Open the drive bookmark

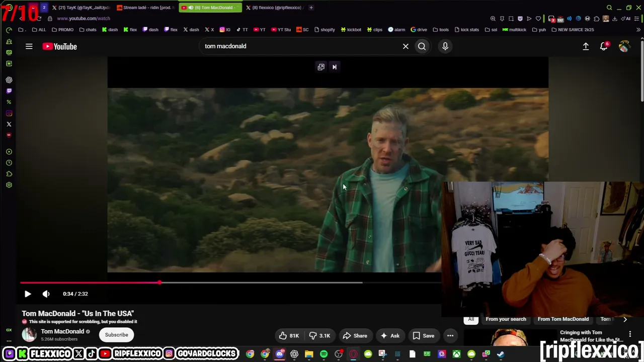click(x=419, y=30)
